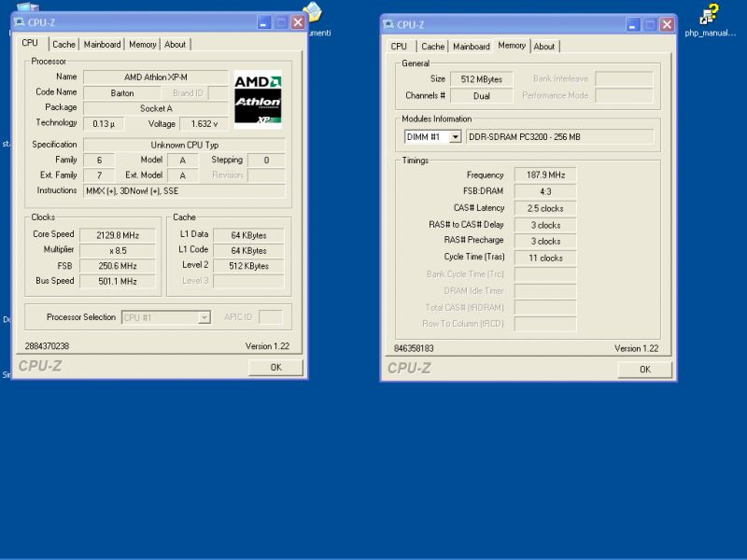Switch to Cache tab in right CPU-Z window
The width and height of the screenshot is (747, 560).
(432, 46)
